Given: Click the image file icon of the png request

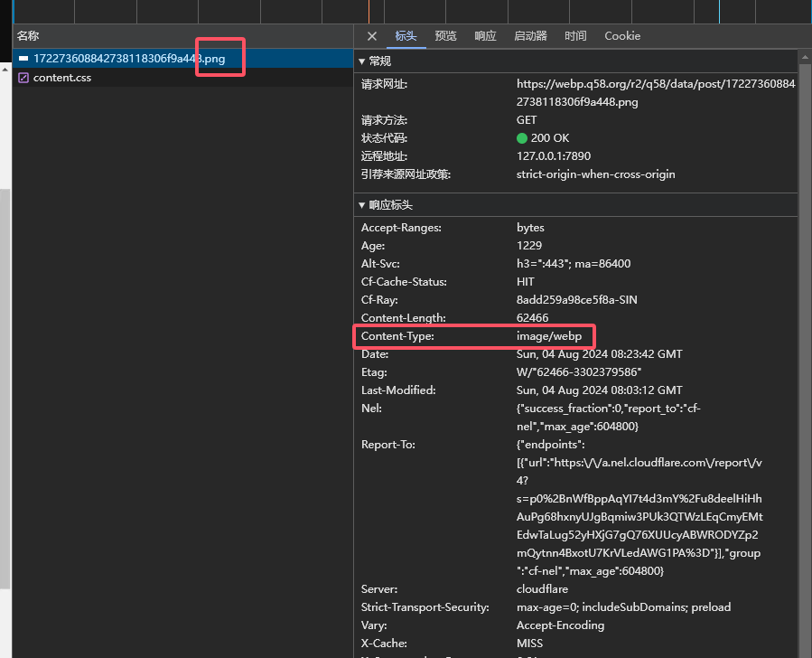Looking at the screenshot, I should pos(23,59).
